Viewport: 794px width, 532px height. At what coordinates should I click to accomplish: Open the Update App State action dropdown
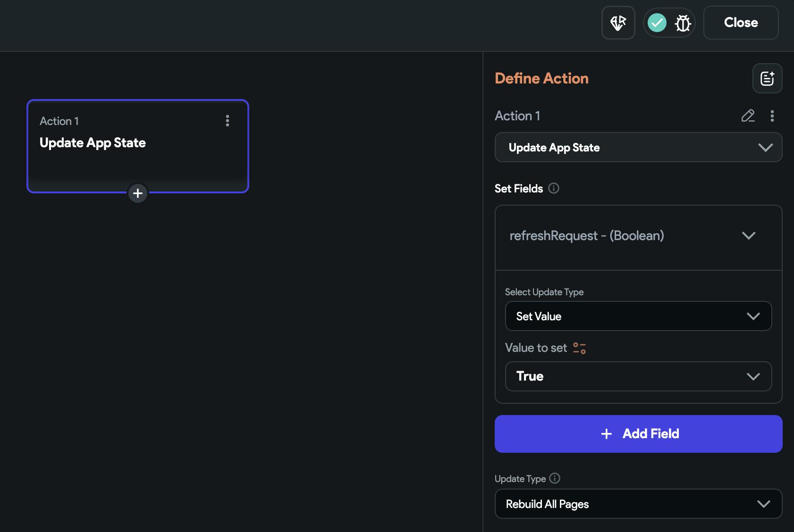point(638,148)
